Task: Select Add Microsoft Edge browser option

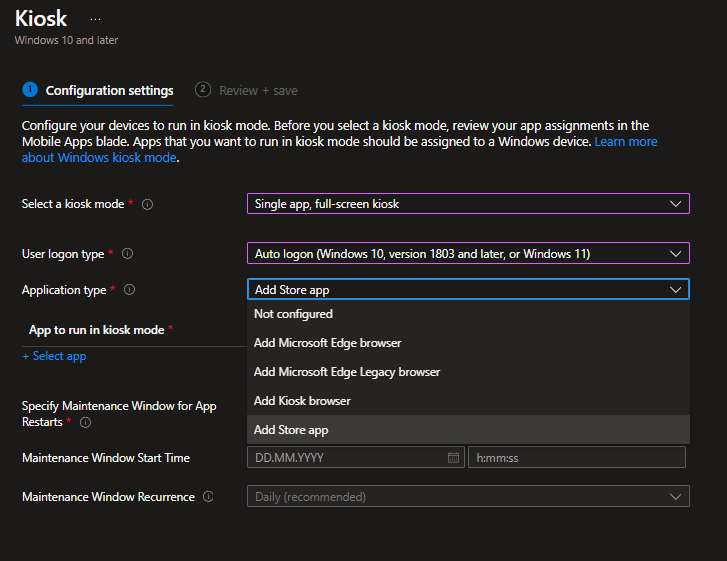Action: [327, 343]
